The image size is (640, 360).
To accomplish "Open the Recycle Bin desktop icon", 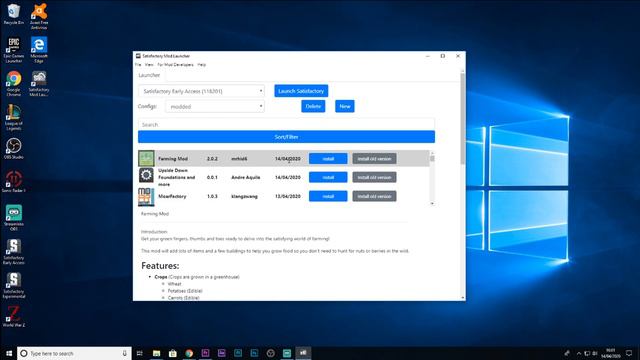I will 13,14.
